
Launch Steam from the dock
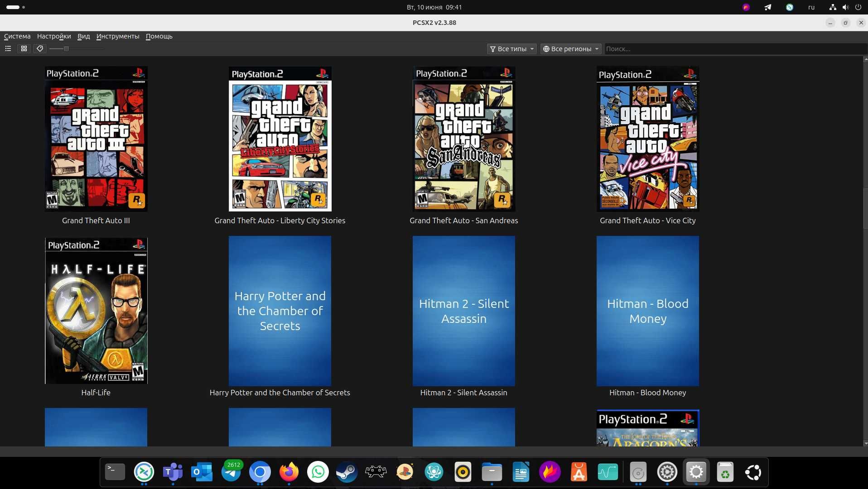pos(347,472)
